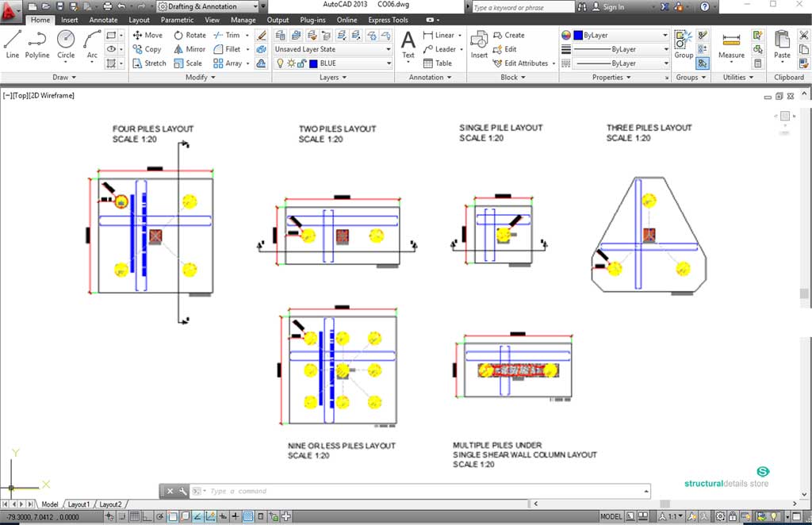Select the Line drawing tool

(x=13, y=43)
